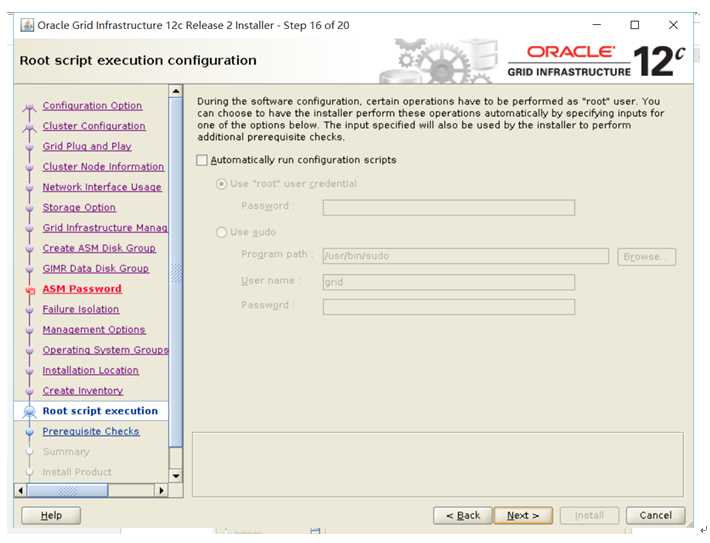Open the Failure Isolation step
Image resolution: width=710 pixels, height=543 pixels.
[81, 309]
